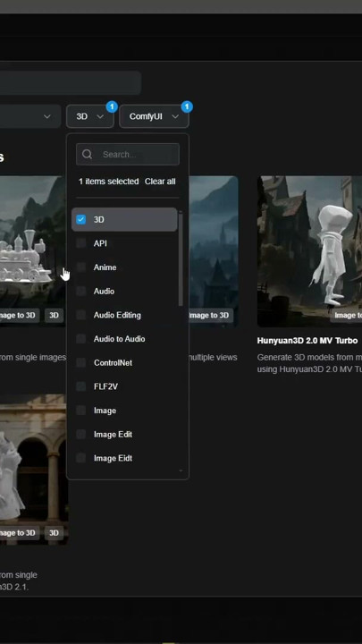Click the blue badge on ComfyUI filter

point(187,106)
